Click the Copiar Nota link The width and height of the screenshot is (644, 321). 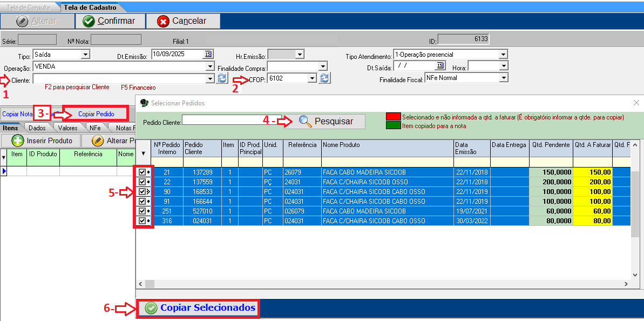pos(16,114)
